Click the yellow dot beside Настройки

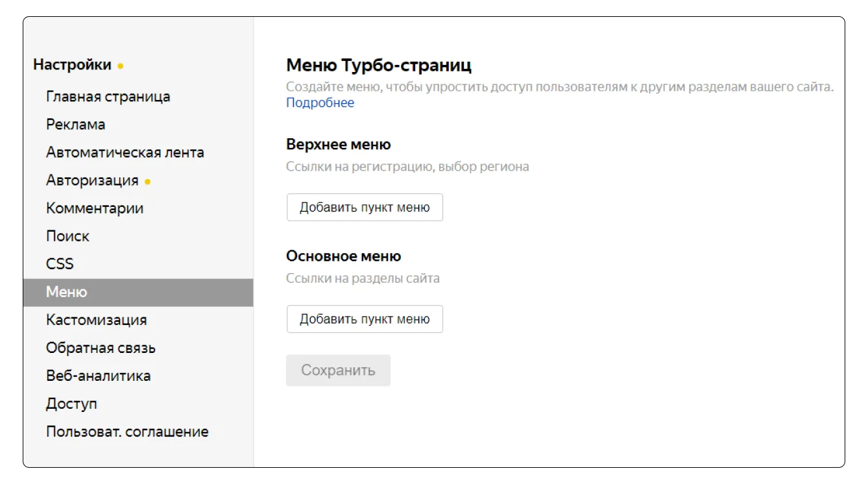point(121,66)
